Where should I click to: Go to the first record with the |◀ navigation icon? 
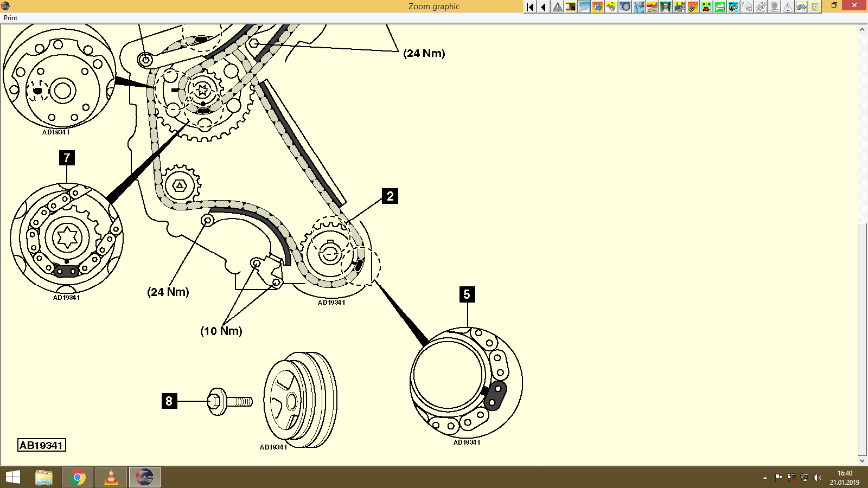pyautogui.click(x=529, y=7)
